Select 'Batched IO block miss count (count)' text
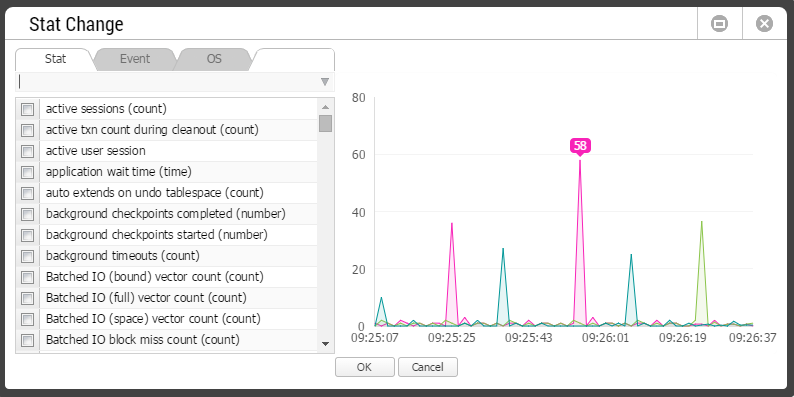Screen dimensions: 794x397 click(143, 340)
